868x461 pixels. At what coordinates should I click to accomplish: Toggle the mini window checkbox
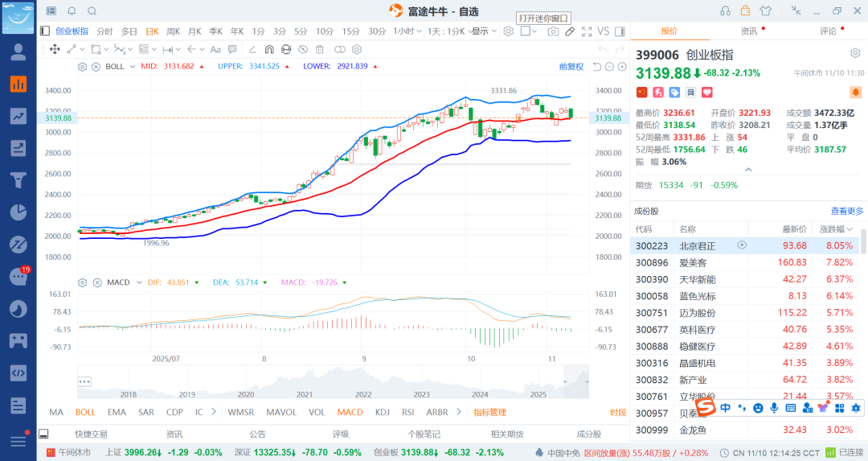pyautogui.click(x=526, y=31)
